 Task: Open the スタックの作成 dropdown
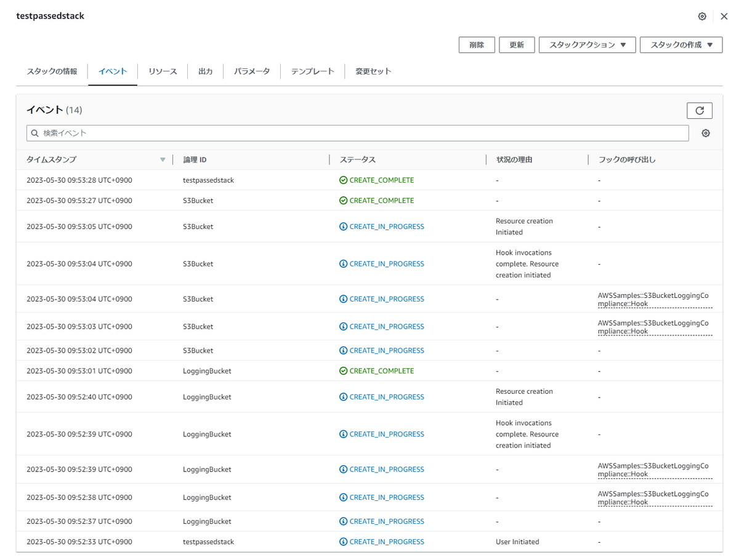[681, 44]
